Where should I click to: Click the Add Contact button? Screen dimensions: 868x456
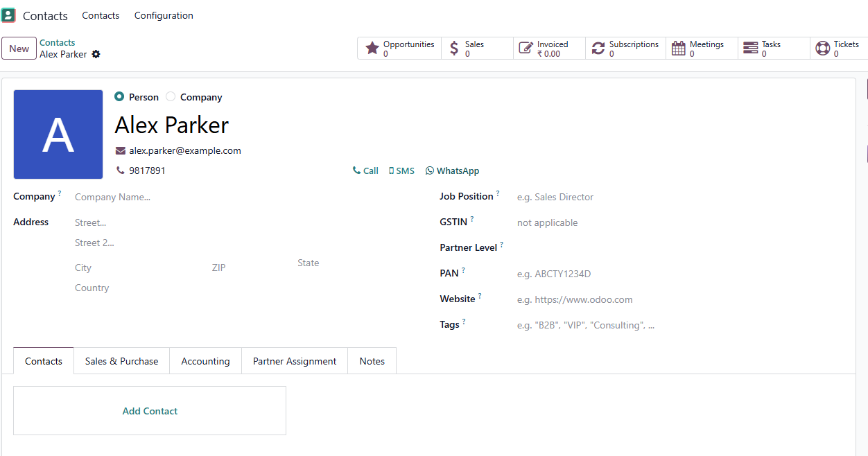(150, 411)
